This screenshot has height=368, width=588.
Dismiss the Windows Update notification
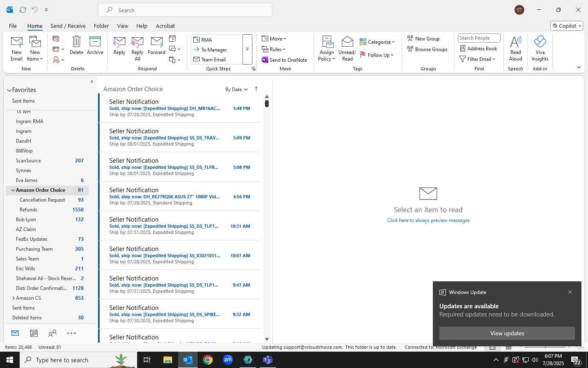(570, 292)
